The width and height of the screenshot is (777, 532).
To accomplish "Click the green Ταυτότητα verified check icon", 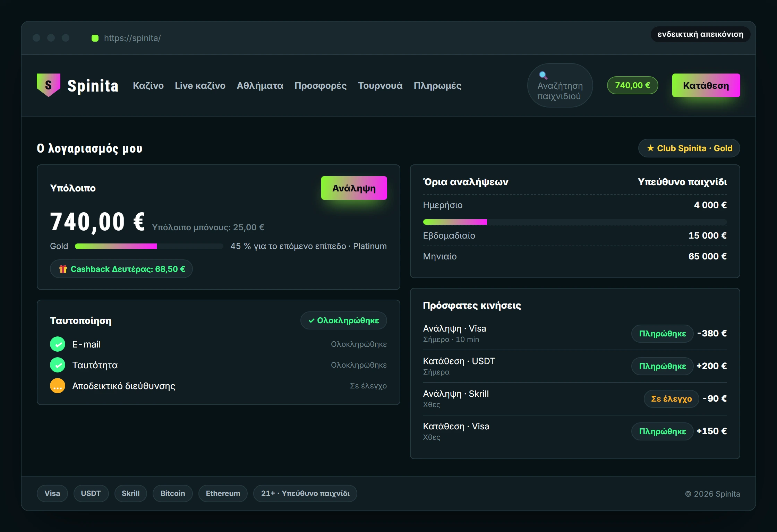I will (58, 365).
